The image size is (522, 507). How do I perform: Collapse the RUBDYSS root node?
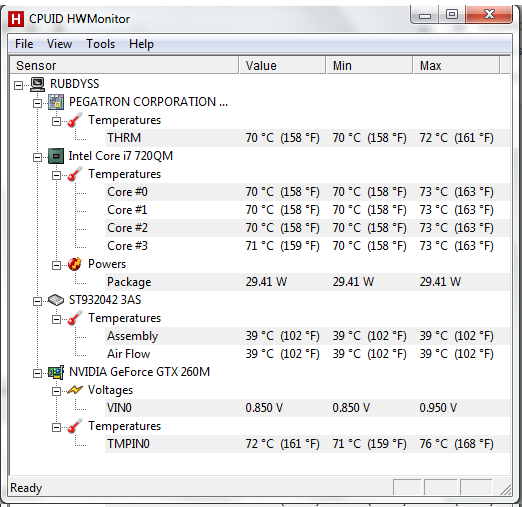19,85
